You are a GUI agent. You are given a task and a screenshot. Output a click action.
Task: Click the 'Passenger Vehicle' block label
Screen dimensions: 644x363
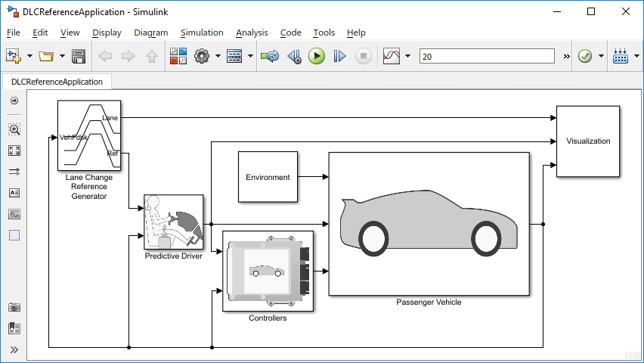(429, 302)
